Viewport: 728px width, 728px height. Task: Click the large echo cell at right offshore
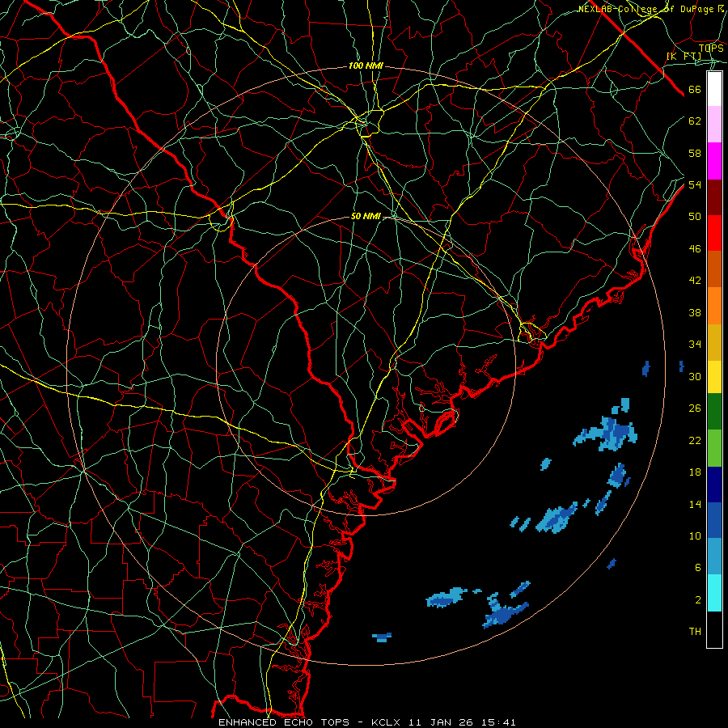point(606,434)
